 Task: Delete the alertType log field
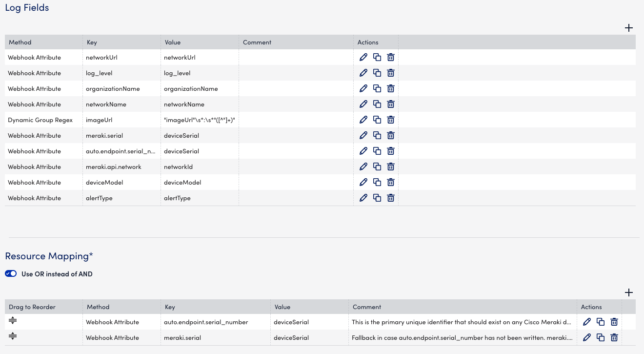(391, 198)
